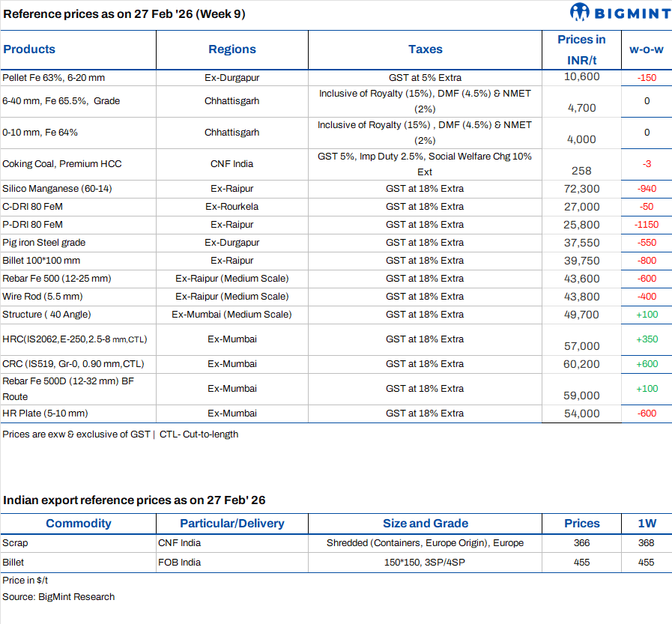This screenshot has width=672, height=624.
Task: Select the Ex-Mumbai (Medium Scale) region cell
Action: click(x=232, y=315)
